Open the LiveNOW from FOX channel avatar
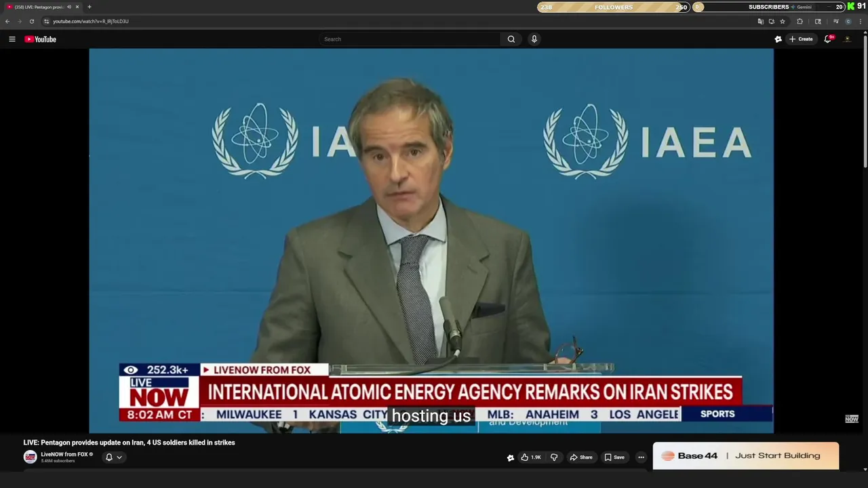Screen dimensions: 868x488 30,457
